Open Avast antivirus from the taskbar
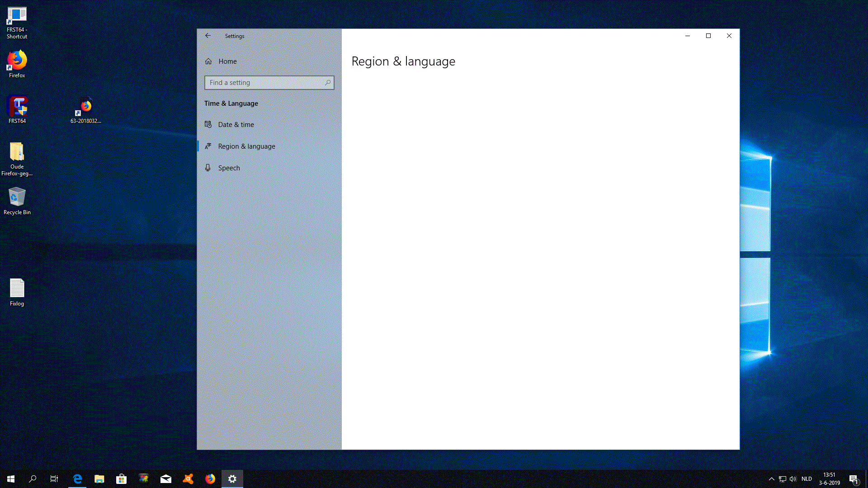Viewport: 868px width, 488px height. click(x=188, y=479)
